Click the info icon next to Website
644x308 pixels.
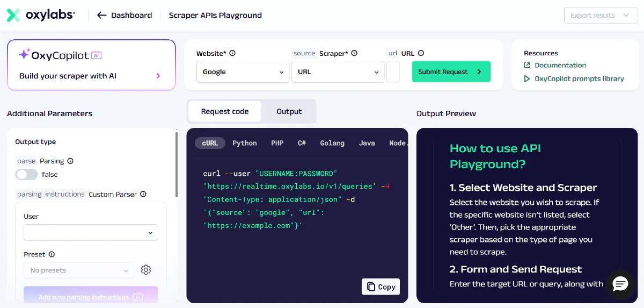coord(232,53)
